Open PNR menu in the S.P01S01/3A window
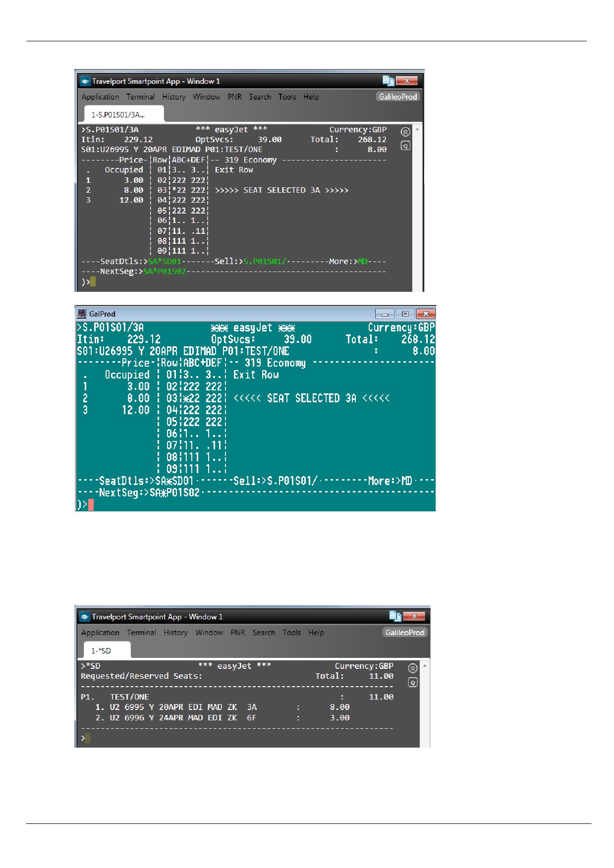 coord(234,97)
